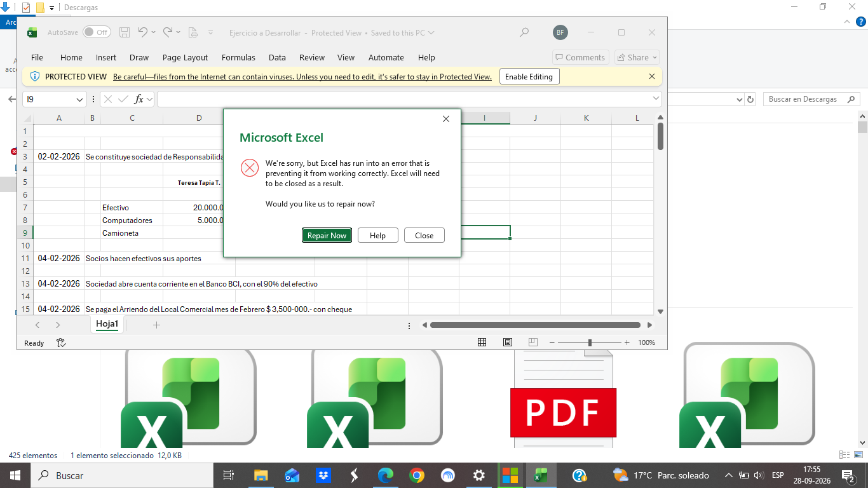The width and height of the screenshot is (868, 488).
Task: Click the formula bar cancel X icon
Action: 108,99
